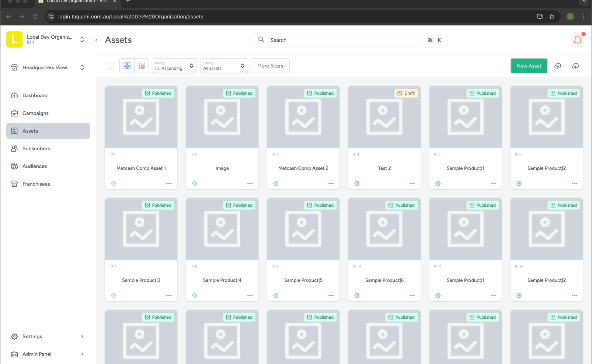Screen dimensions: 592x364
Task: Open the notifications bell icon
Action: (x=577, y=39)
